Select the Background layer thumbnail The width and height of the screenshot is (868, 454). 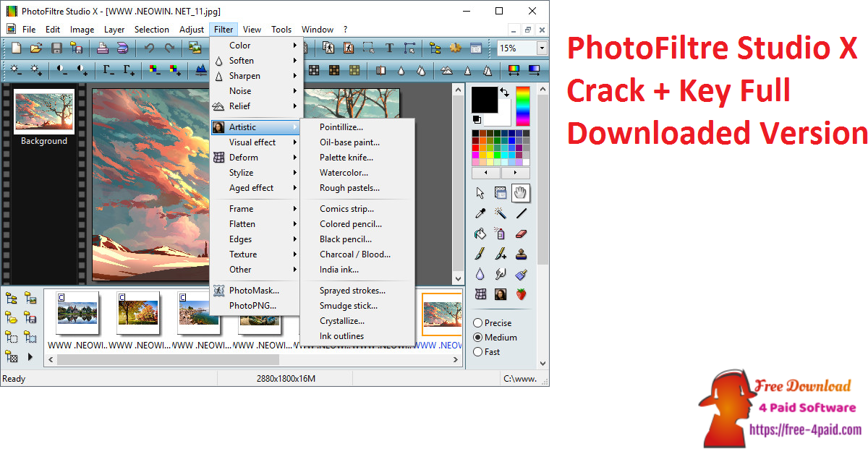coord(43,112)
